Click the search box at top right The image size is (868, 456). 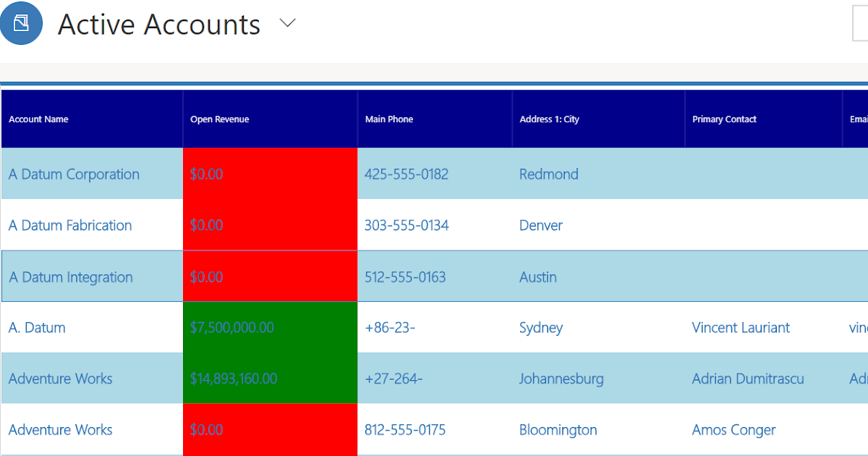860,23
